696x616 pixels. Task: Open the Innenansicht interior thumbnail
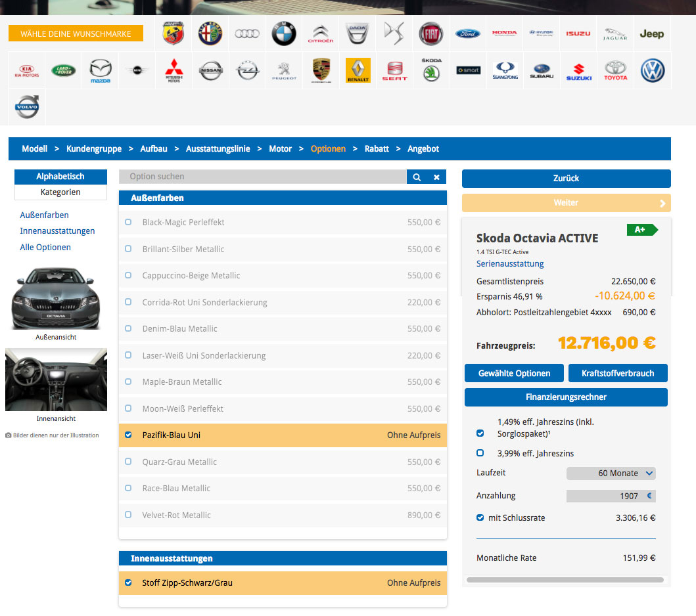(x=56, y=380)
